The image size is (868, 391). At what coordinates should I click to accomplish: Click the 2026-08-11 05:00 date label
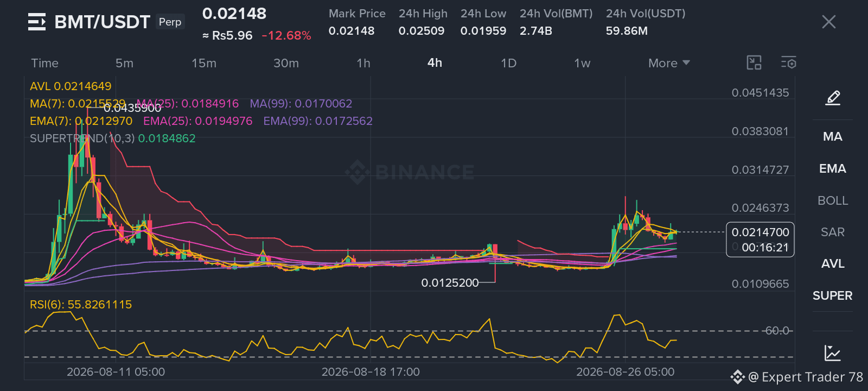point(116,372)
